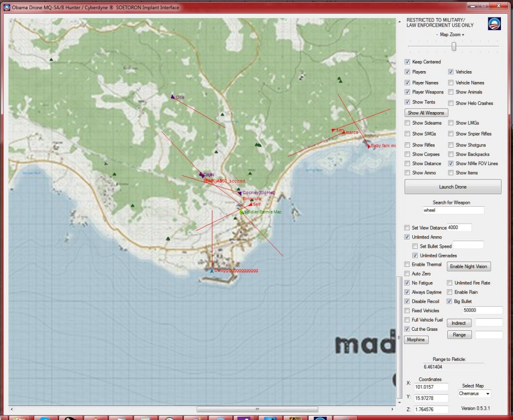
Task: Enable Show Corpses
Action: click(407, 154)
